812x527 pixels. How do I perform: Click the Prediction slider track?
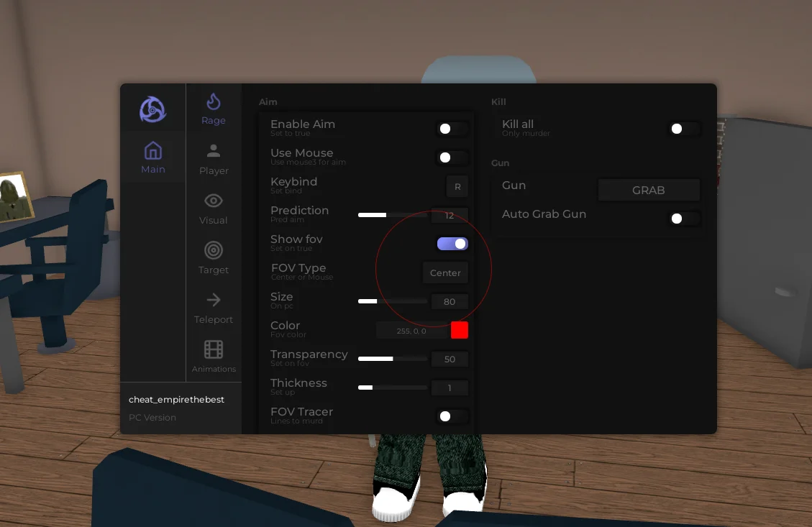[x=392, y=215]
